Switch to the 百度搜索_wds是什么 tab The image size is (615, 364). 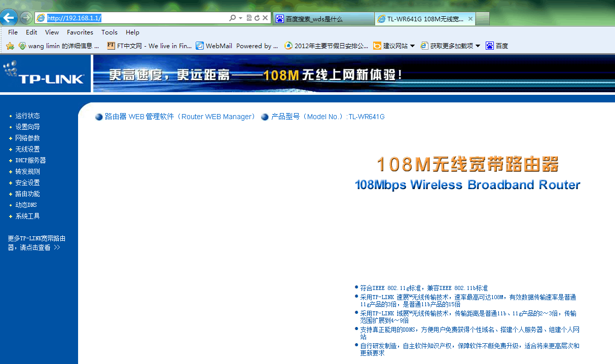tap(323, 19)
